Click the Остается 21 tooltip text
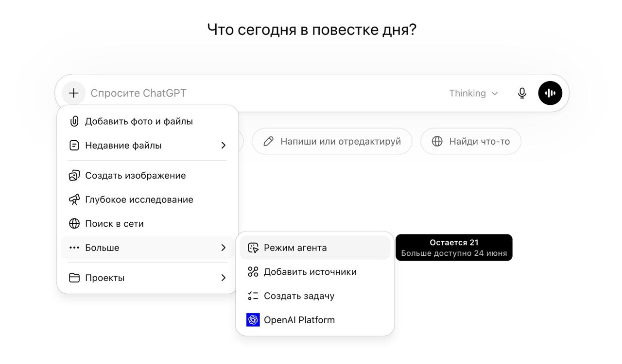622x364 pixels. point(454,242)
